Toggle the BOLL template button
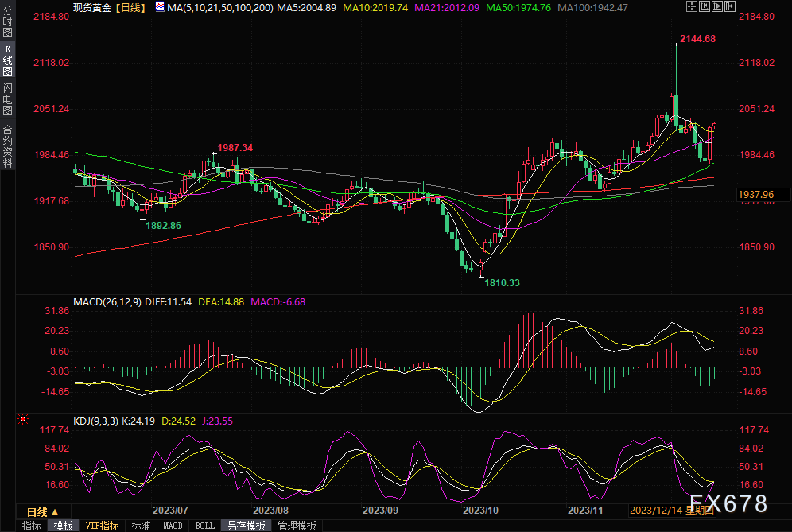This screenshot has width=792, height=532. coord(204,526)
